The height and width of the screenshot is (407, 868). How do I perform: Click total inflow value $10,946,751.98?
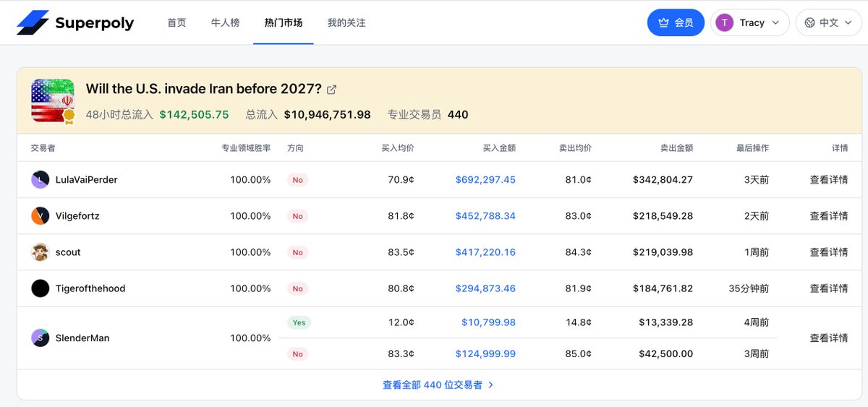pos(327,114)
